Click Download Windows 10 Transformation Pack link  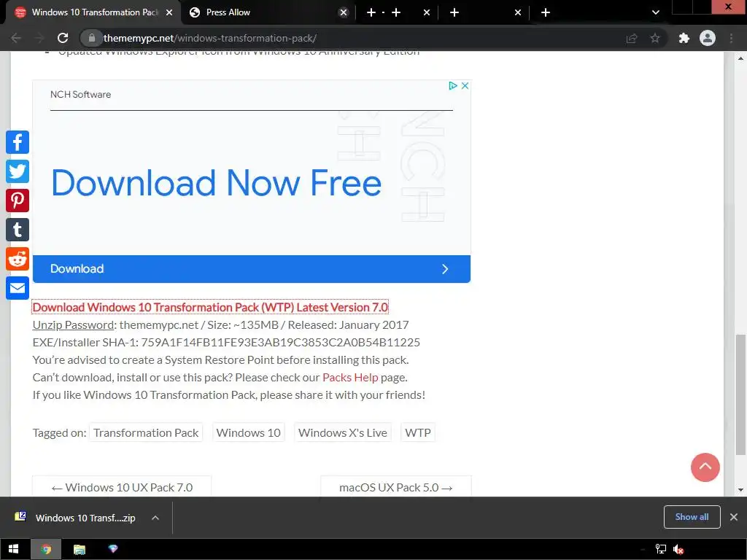tap(210, 307)
